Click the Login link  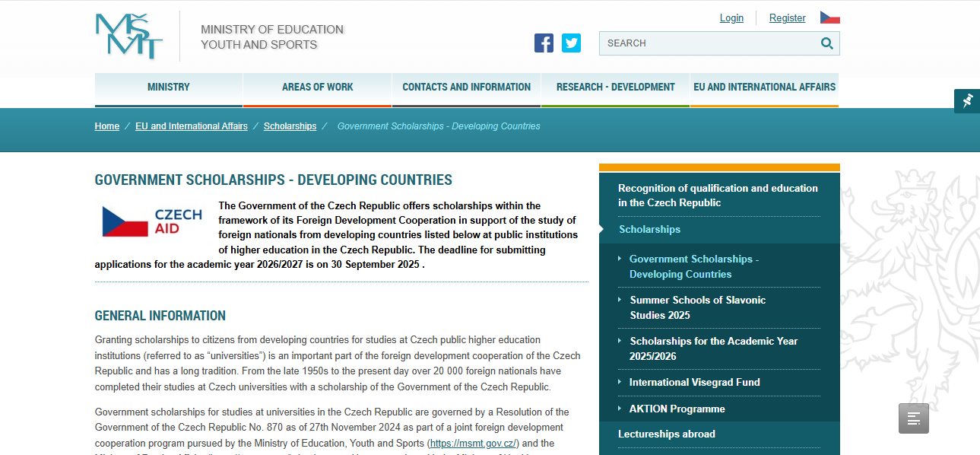[731, 17]
